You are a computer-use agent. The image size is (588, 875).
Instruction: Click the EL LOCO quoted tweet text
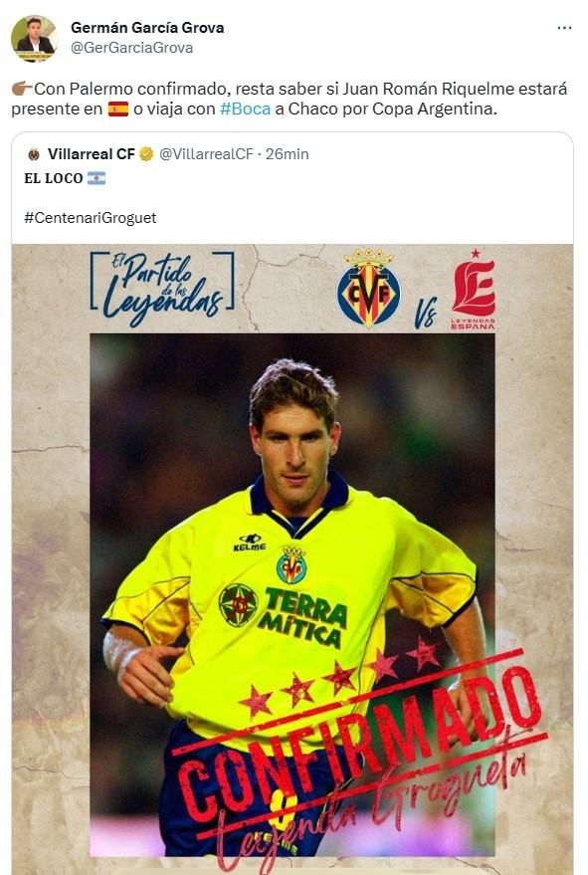pyautogui.click(x=54, y=178)
